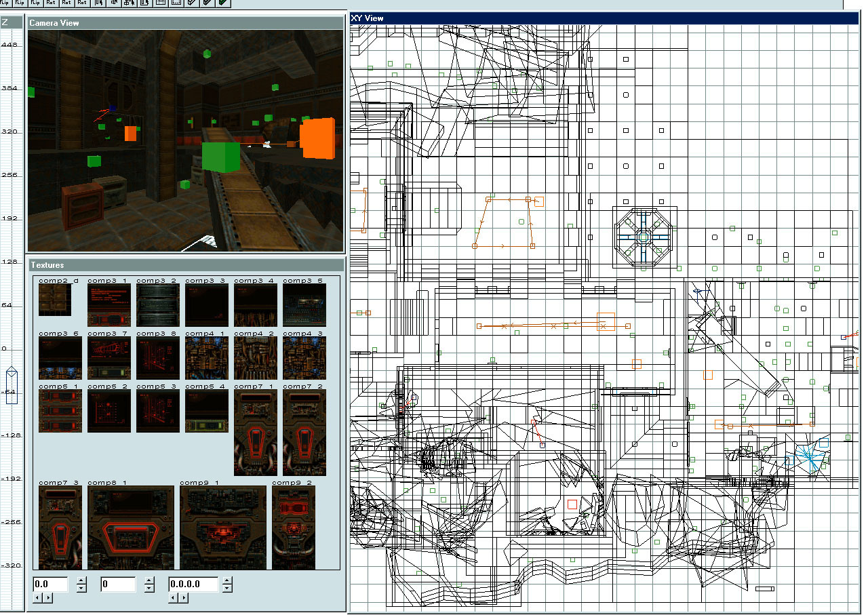Select the comp4_1 texture

[x=207, y=358]
